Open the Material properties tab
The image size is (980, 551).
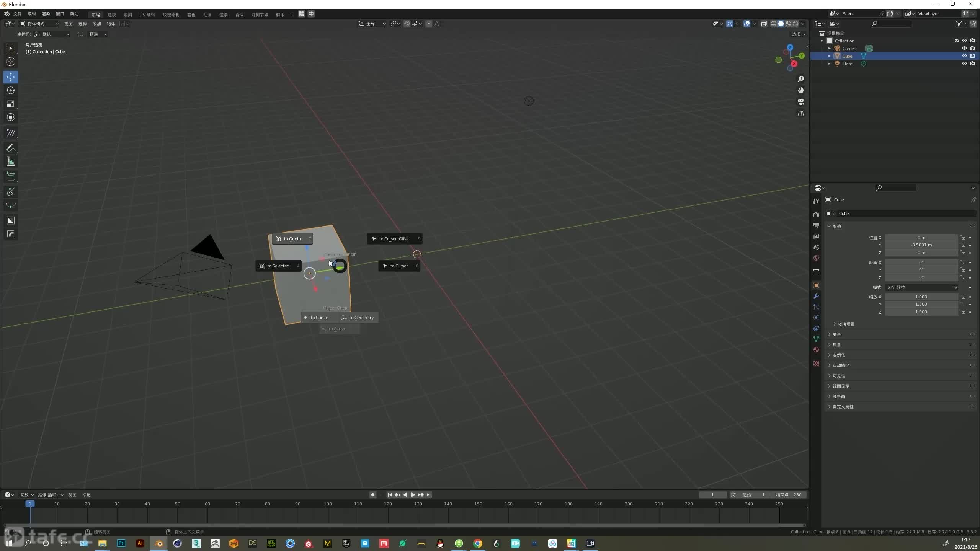816,350
